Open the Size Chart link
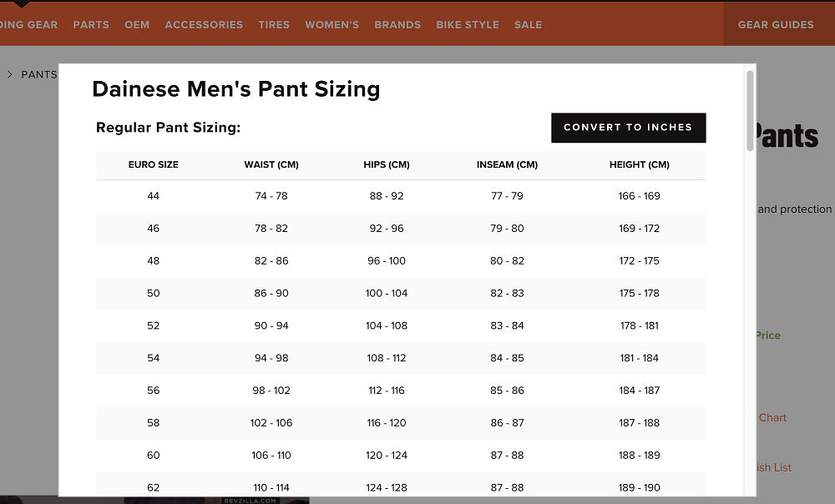The width and height of the screenshot is (835, 504). pyautogui.click(x=772, y=418)
